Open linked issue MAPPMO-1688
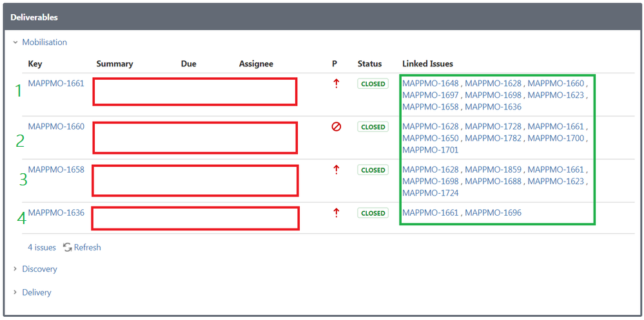Screen dimensions: 644x320 point(493,181)
